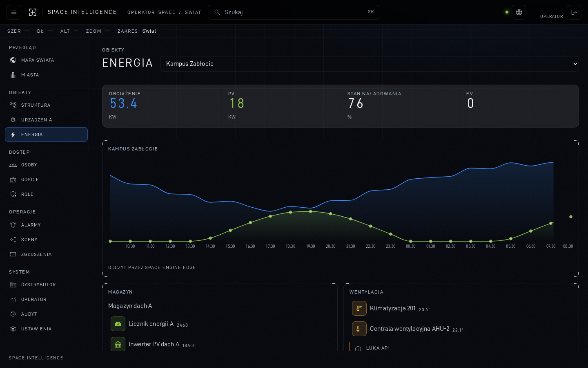The height and width of the screenshot is (368, 588).
Task: Click the PV data point at 19:30
Action: click(x=311, y=211)
